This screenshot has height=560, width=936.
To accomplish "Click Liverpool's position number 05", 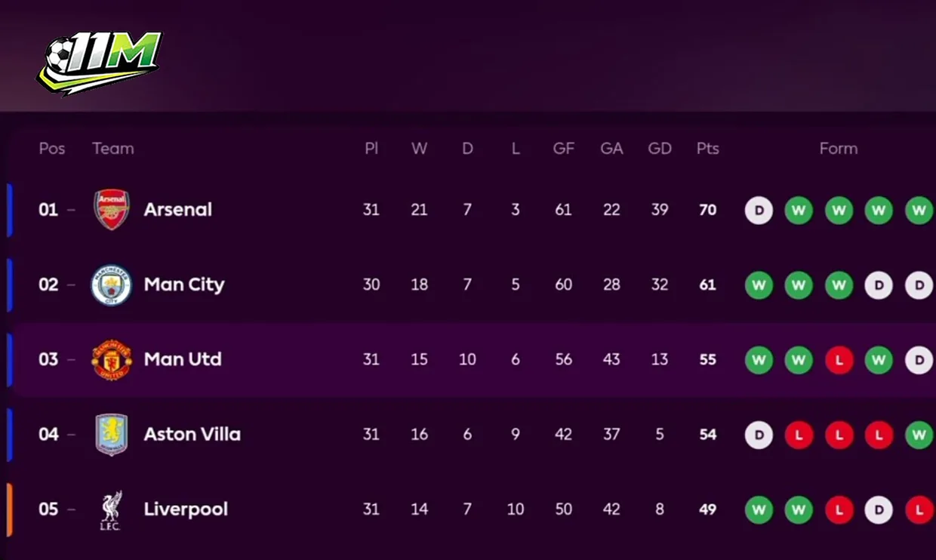I will coord(48,509).
